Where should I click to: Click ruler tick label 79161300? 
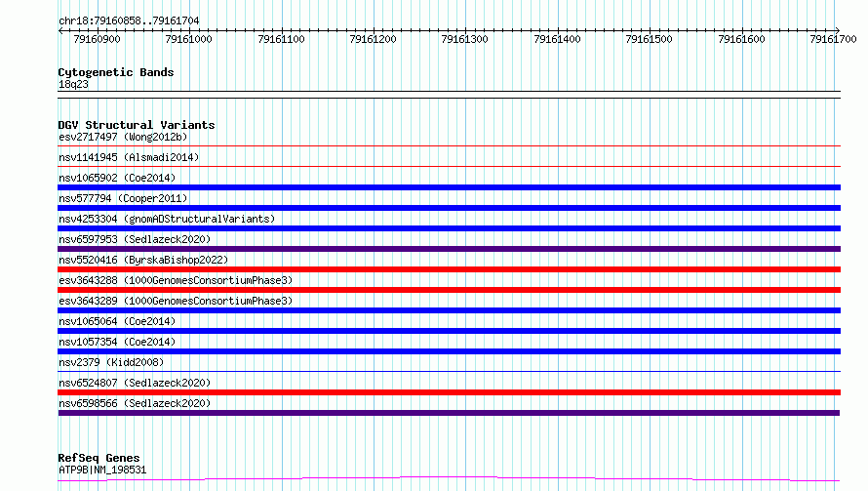click(465, 39)
